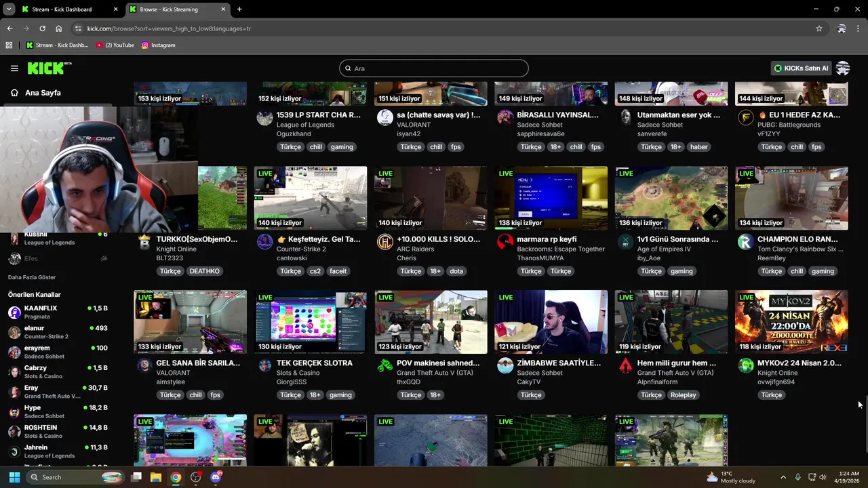Open the YouTube bookmark

(115, 45)
